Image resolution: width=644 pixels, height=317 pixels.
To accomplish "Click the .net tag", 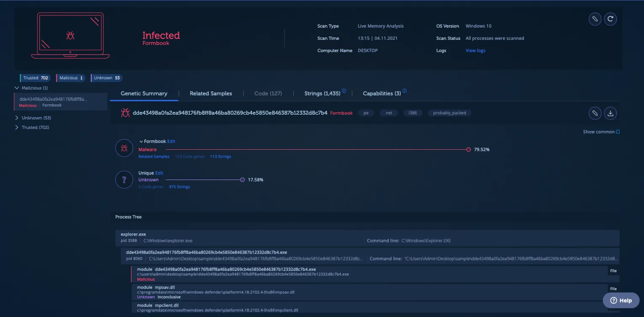I will 389,113.
